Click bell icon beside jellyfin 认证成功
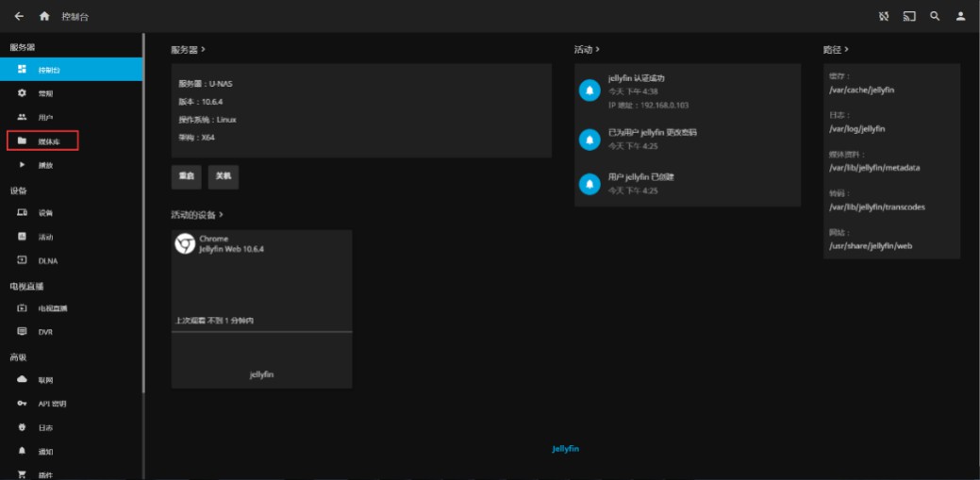The width and height of the screenshot is (980, 480). pyautogui.click(x=590, y=91)
